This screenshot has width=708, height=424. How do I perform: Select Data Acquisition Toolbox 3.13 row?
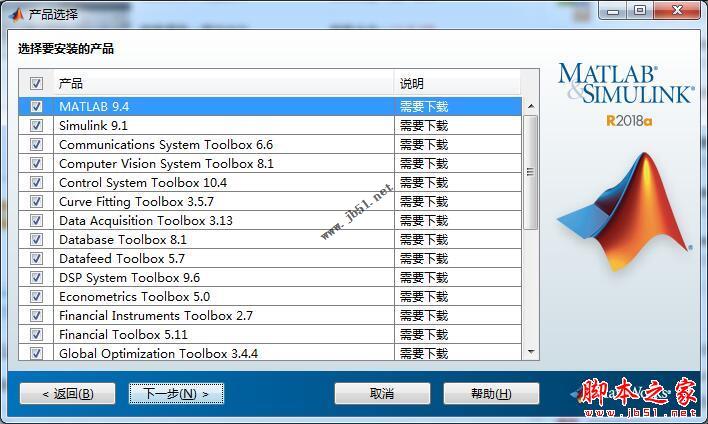click(270, 220)
